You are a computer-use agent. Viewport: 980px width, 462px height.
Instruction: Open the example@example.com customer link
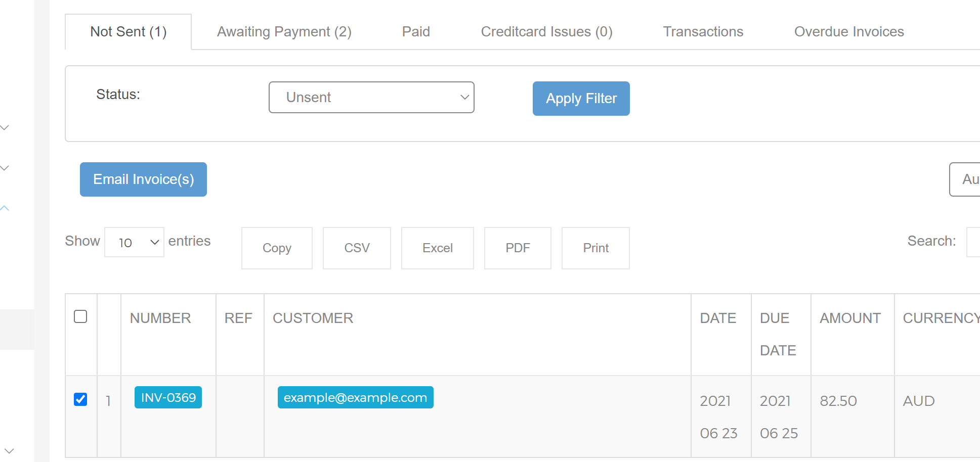coord(355,397)
